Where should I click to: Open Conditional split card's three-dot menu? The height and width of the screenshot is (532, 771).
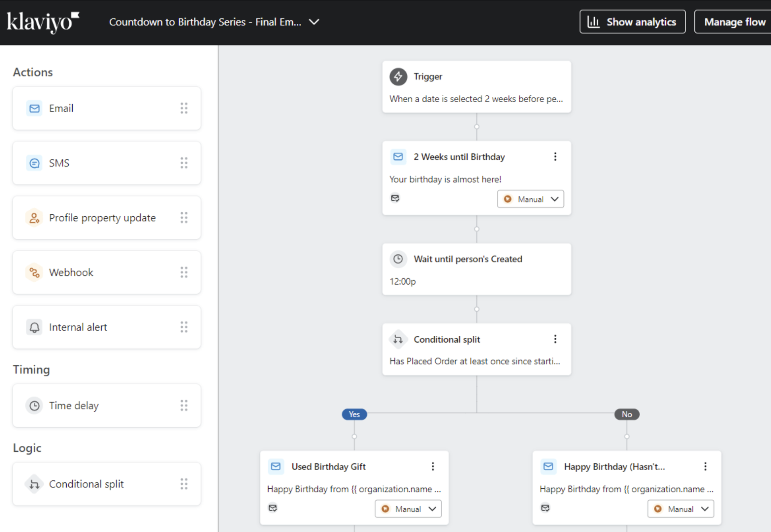(555, 339)
